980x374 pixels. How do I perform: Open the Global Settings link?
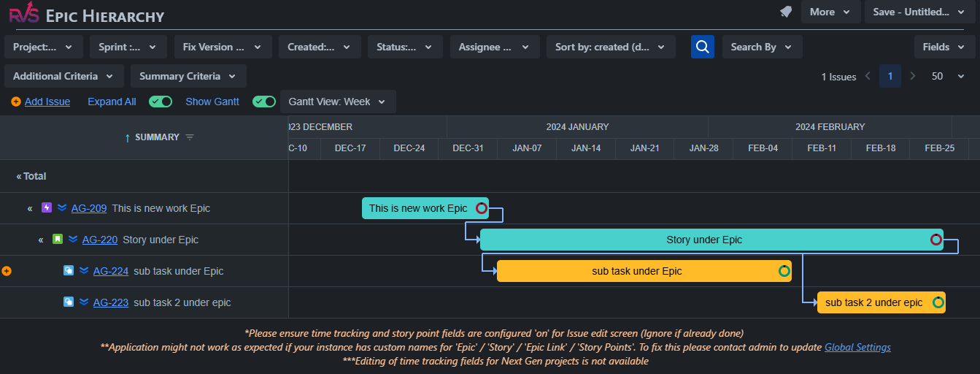(x=857, y=348)
